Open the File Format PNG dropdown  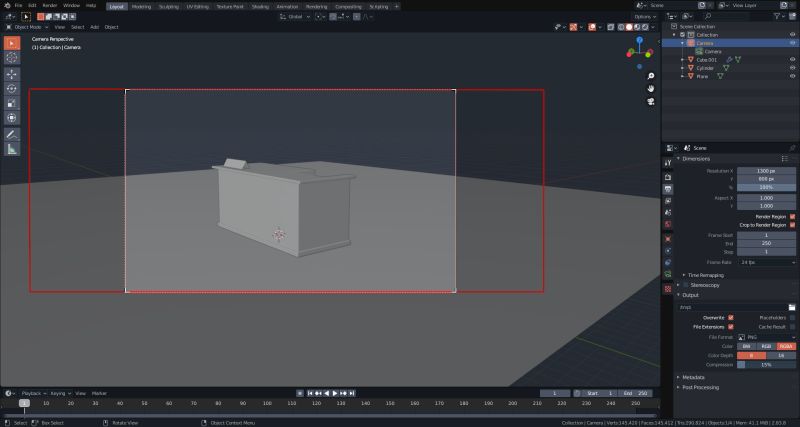[x=766, y=337]
